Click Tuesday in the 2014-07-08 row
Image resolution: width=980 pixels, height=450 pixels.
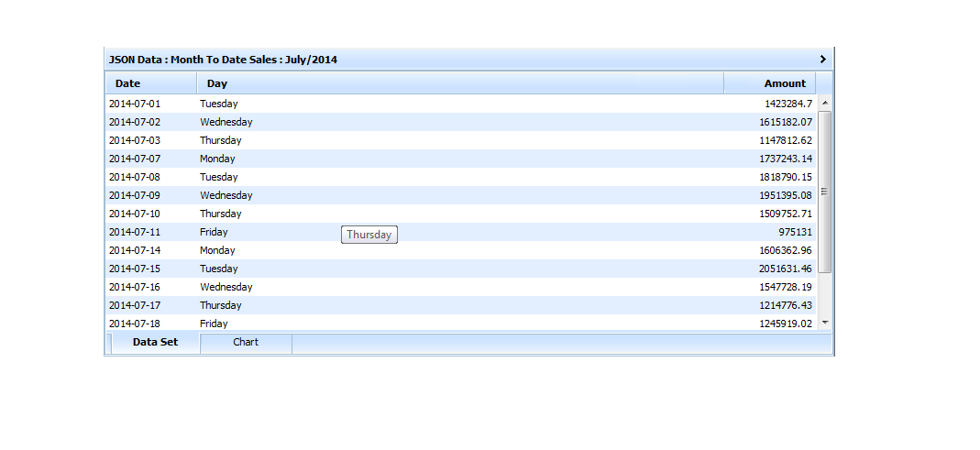click(x=219, y=177)
